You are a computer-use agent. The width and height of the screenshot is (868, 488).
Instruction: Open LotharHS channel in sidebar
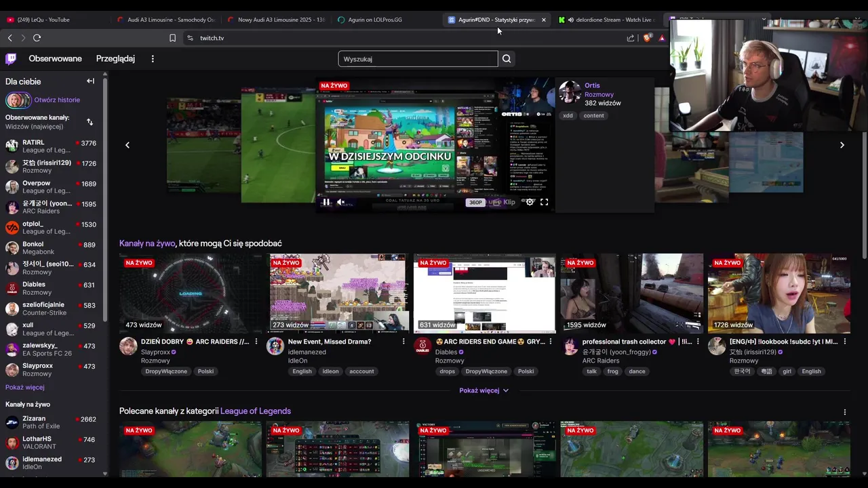(x=51, y=443)
